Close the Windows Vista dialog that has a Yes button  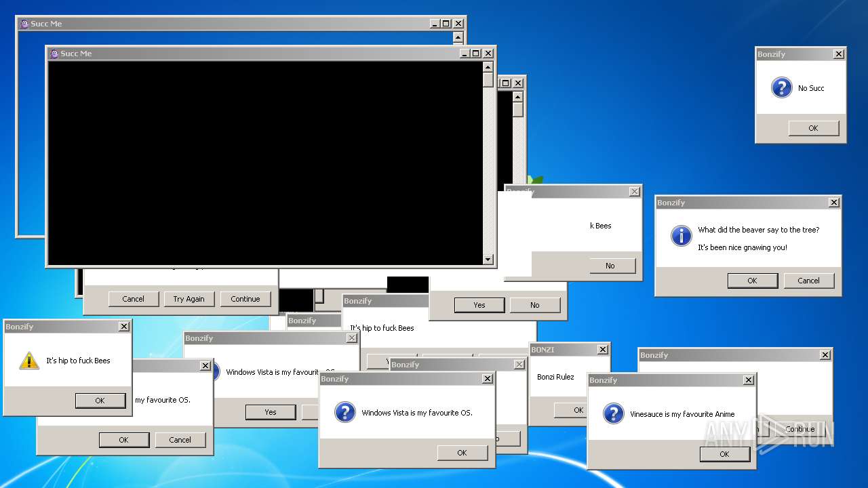point(351,338)
